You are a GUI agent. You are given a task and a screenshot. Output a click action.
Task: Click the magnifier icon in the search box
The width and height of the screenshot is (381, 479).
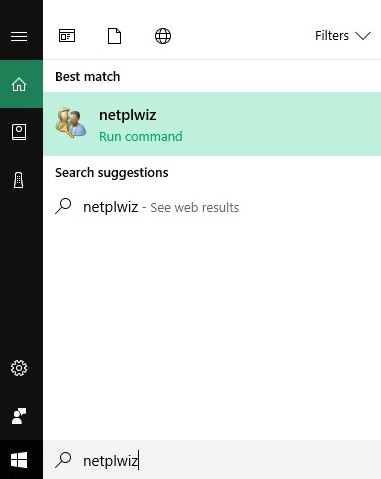[x=63, y=460]
